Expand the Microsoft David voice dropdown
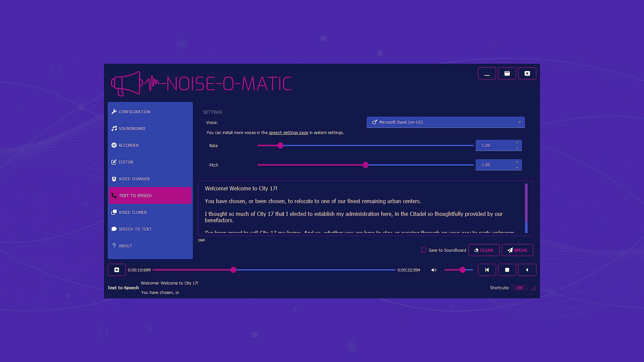Viewport: 644px width, 362px height. 445,122
